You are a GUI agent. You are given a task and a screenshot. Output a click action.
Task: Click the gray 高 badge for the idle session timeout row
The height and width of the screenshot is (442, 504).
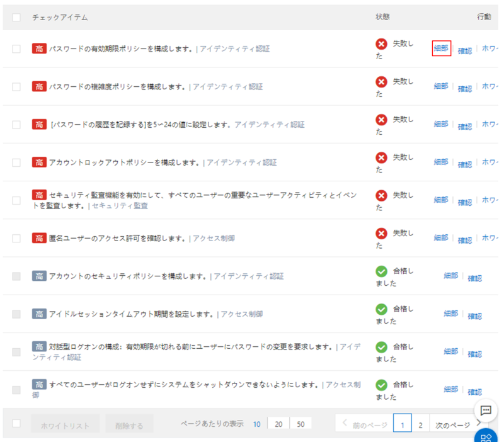coord(39,314)
